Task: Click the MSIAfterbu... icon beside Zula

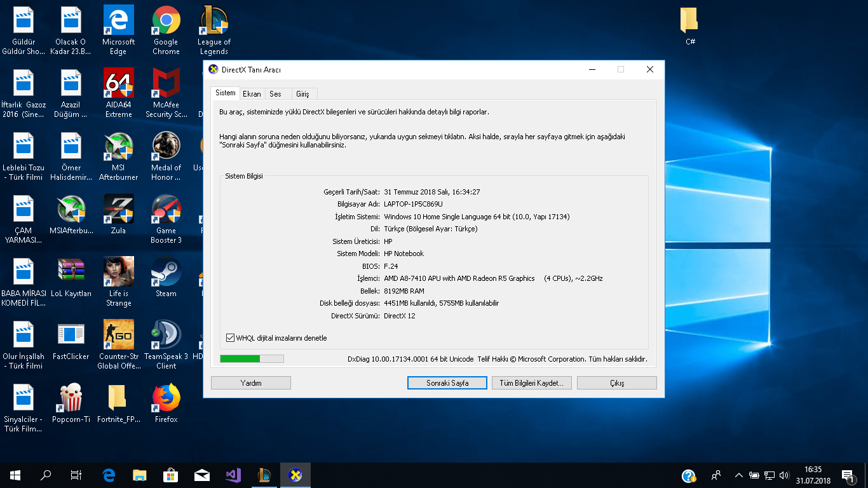Action: [x=71, y=214]
